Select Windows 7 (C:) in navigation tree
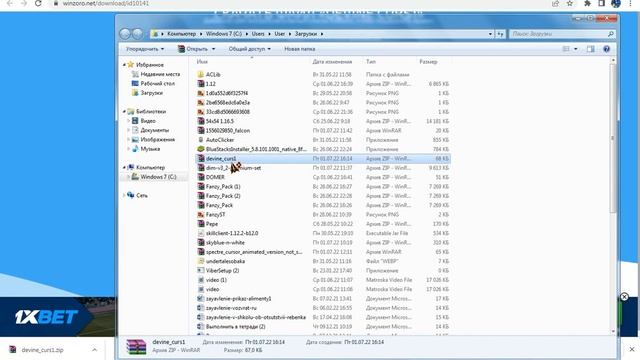 [x=158, y=177]
